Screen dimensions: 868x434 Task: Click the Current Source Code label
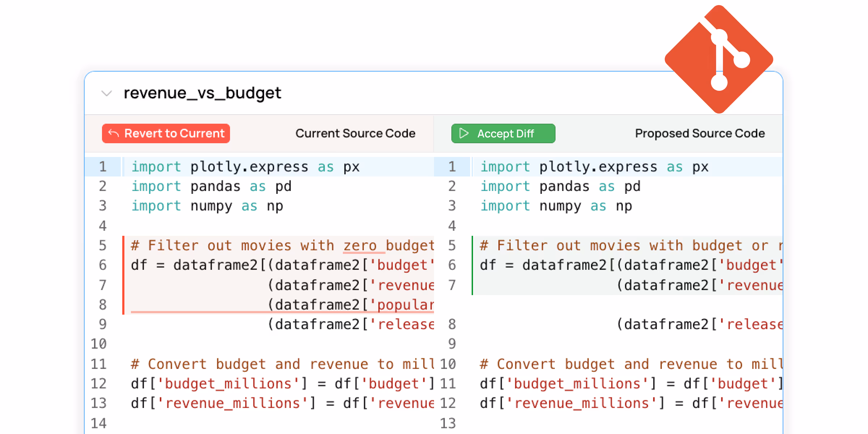pos(355,133)
